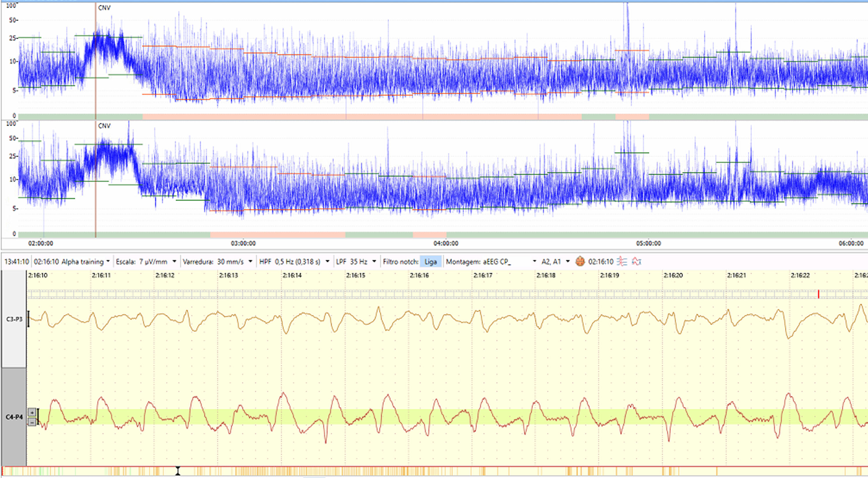The height and width of the screenshot is (478, 868).
Task: Open the Varredura 30 mm/s dropdown
Action: pos(250,262)
